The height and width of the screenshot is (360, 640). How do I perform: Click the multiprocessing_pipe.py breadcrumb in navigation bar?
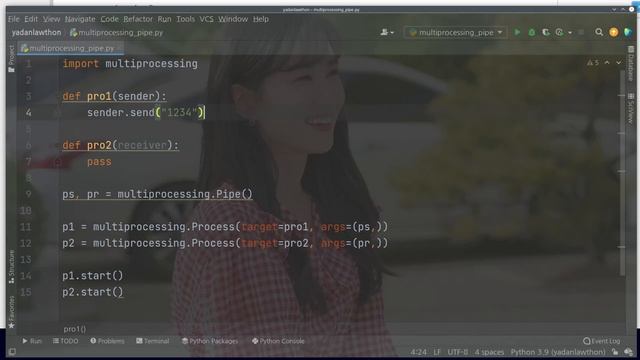click(117, 32)
